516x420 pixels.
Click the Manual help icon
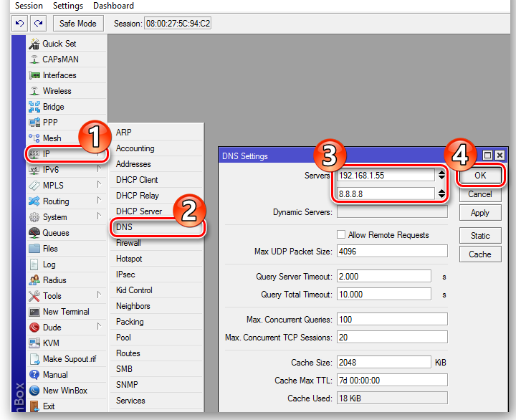[34, 375]
